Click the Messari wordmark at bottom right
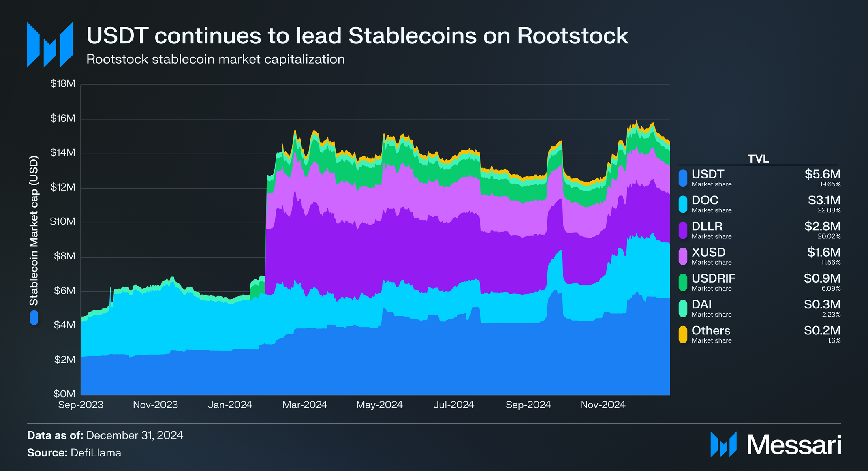868x471 pixels. (x=794, y=445)
